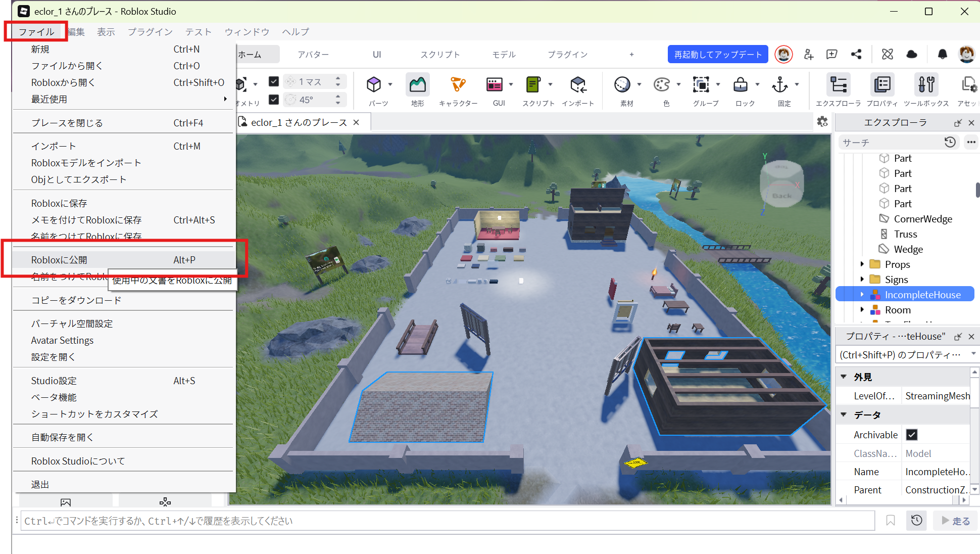Open the notifications bell

(x=943, y=55)
